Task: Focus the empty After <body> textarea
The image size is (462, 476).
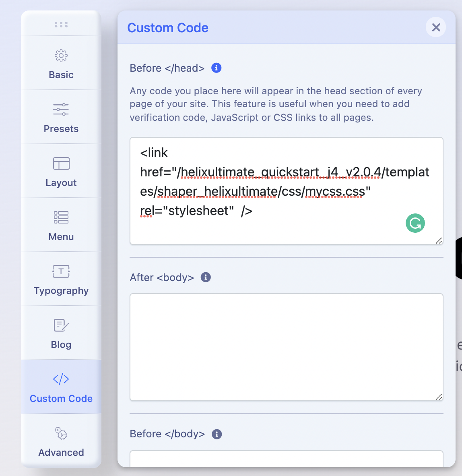Action: coord(286,347)
